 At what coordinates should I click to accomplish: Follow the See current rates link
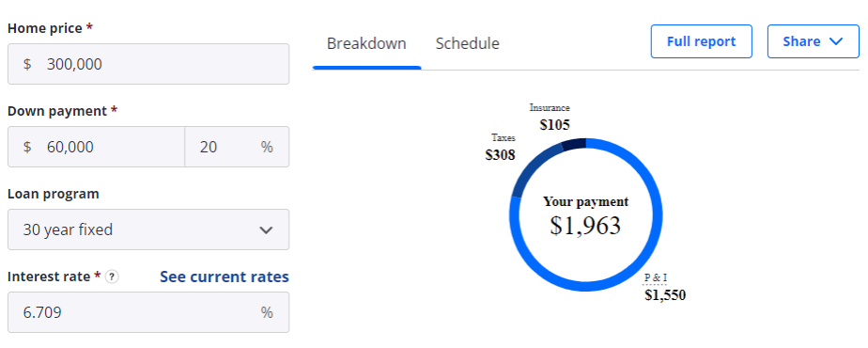(x=225, y=277)
